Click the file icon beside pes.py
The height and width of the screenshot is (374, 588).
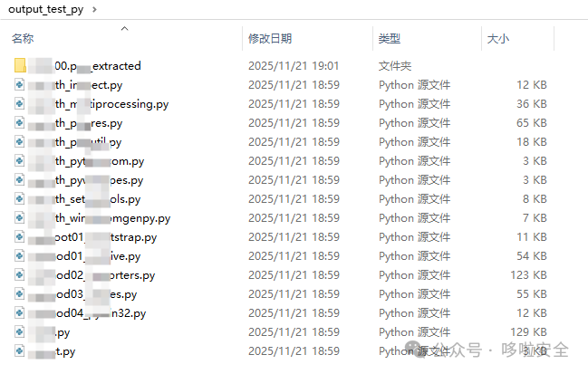pyautogui.click(x=20, y=180)
